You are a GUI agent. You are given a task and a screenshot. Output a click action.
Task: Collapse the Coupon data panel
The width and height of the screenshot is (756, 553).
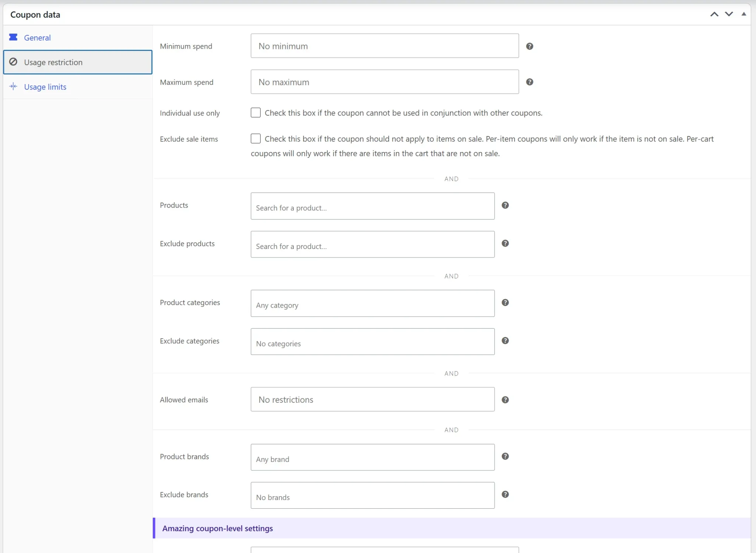click(x=744, y=14)
